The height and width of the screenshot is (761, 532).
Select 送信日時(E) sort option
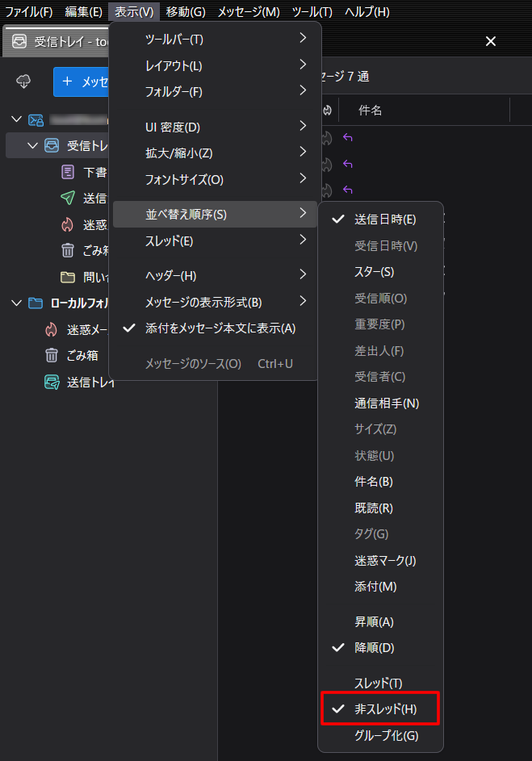pyautogui.click(x=385, y=220)
